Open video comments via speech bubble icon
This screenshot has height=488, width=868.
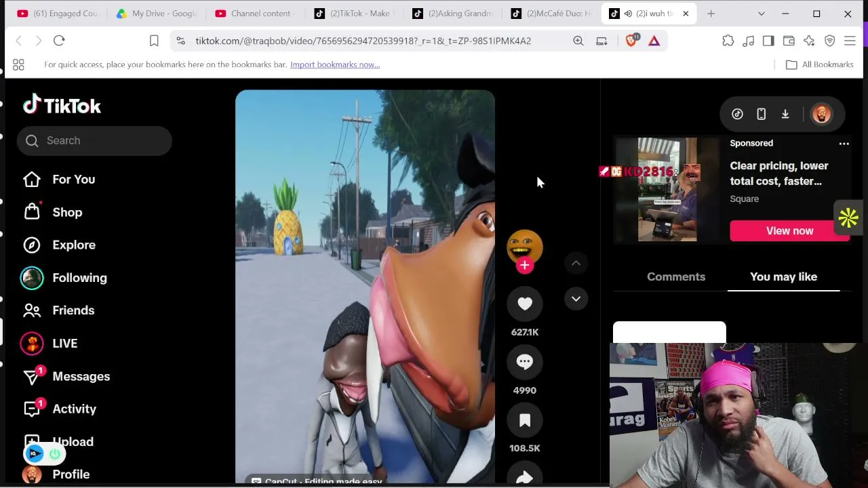point(525,362)
